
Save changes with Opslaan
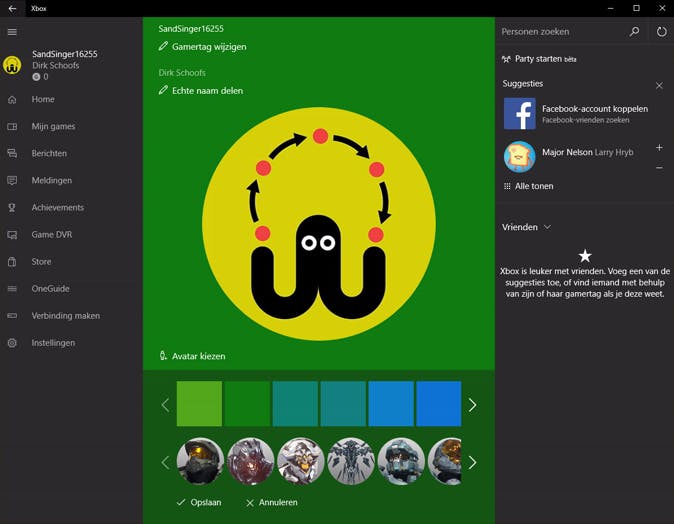coord(199,502)
